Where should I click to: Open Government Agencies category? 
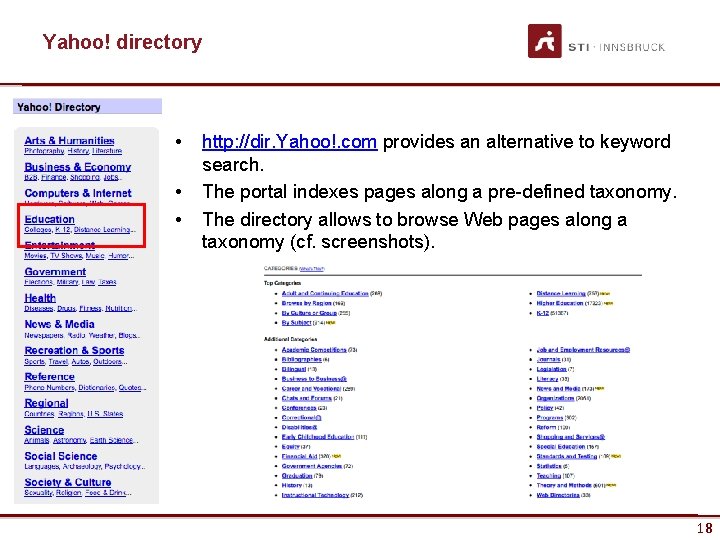(x=312, y=466)
